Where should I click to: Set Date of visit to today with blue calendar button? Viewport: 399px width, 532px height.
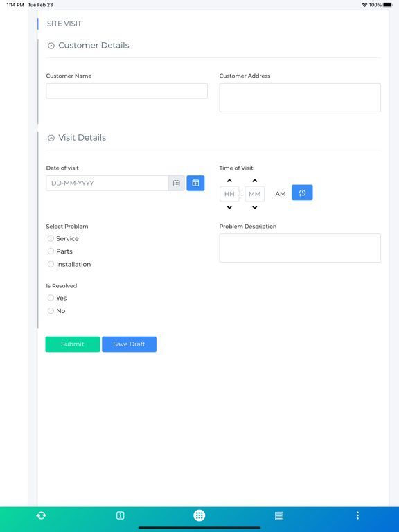pyautogui.click(x=195, y=183)
